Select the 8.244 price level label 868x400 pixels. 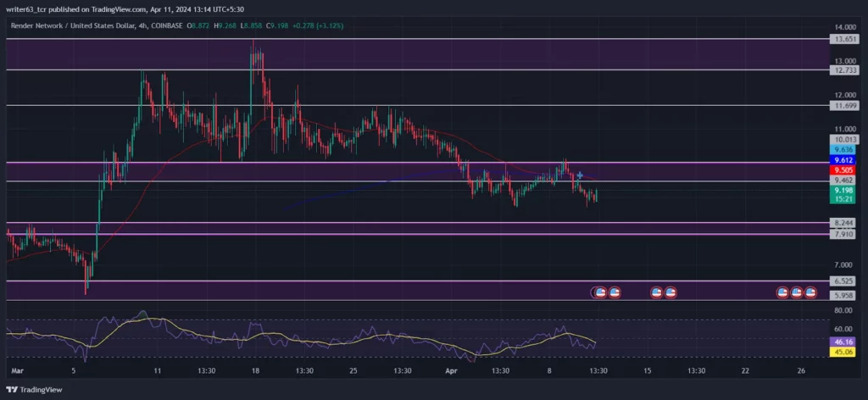(844, 222)
